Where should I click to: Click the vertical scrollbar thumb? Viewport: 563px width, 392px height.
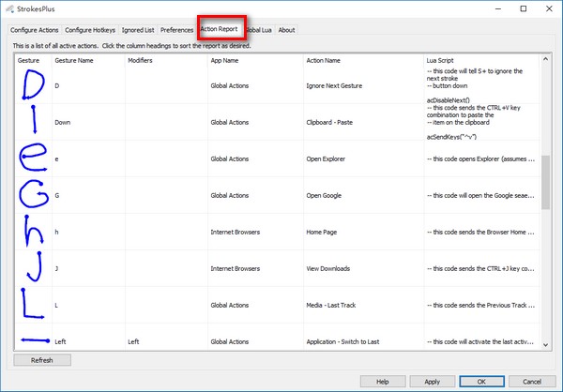pos(545,182)
